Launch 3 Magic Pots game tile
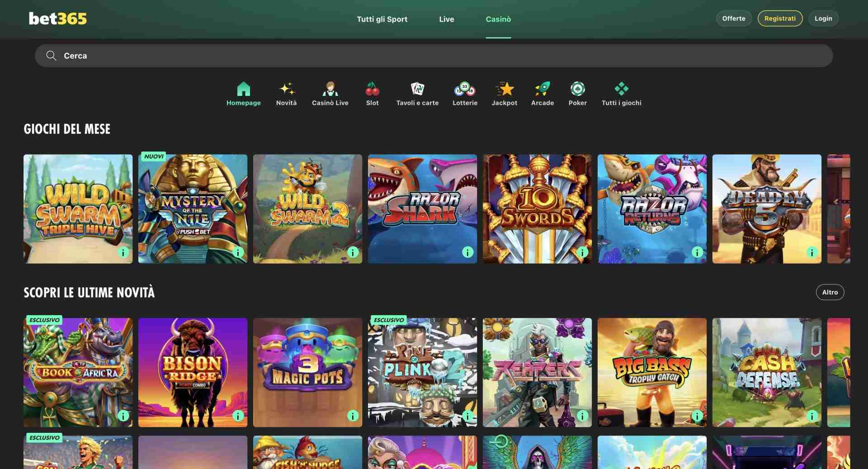 coord(308,372)
